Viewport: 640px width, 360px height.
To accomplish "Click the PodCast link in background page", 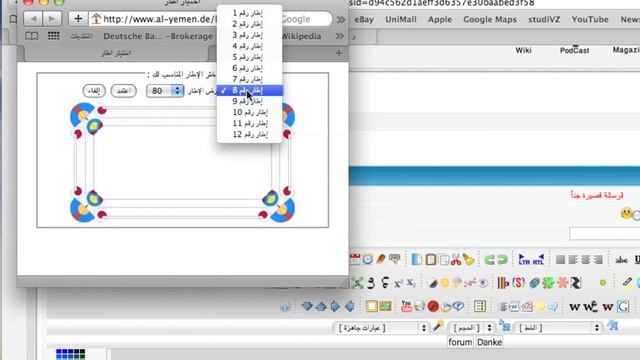I will coord(574,51).
